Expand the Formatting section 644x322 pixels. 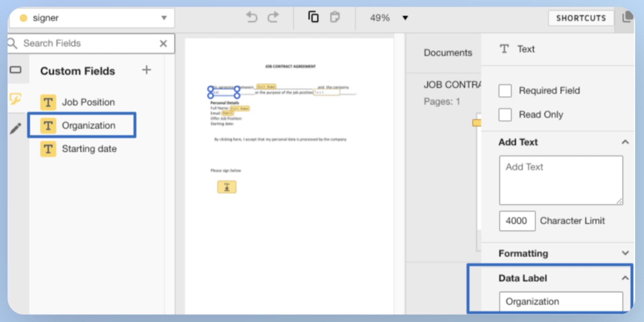coord(625,253)
